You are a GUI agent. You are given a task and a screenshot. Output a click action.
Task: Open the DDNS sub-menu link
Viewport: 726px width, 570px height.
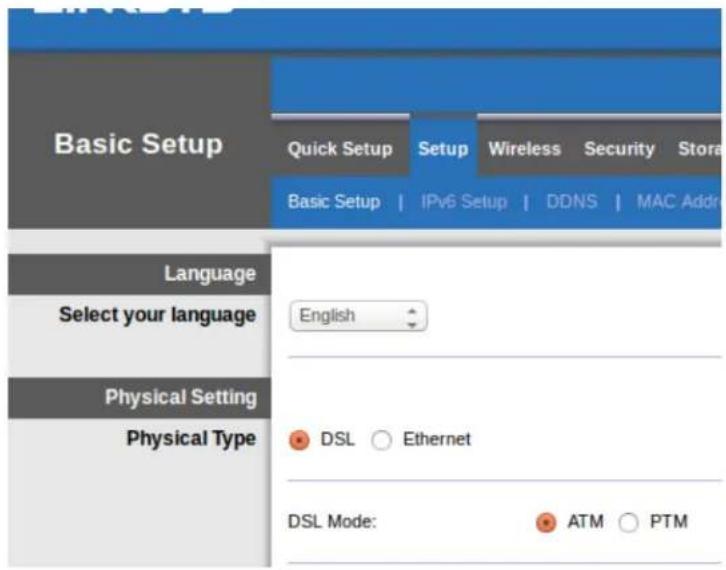click(x=572, y=201)
